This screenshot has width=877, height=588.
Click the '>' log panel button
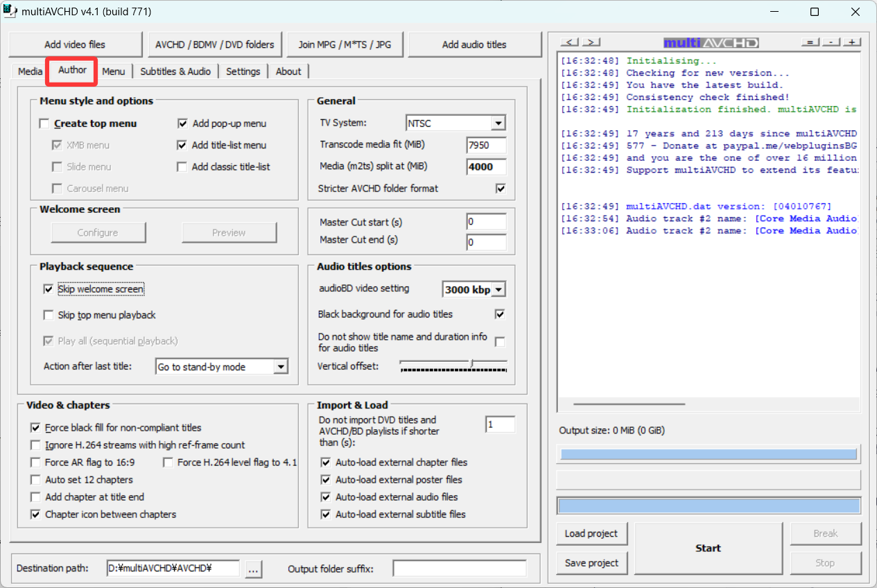591,42
